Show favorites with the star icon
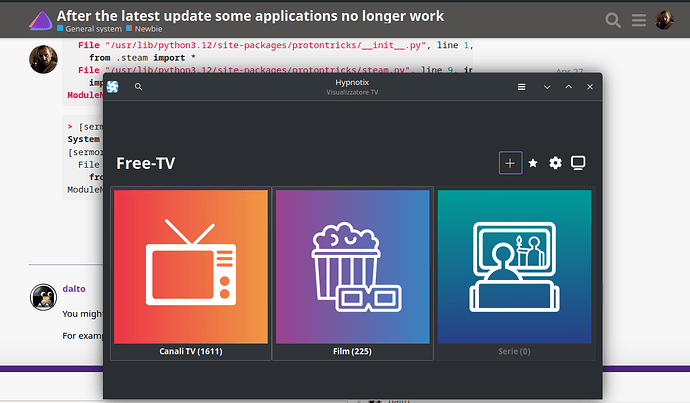Image resolution: width=690 pixels, height=403 pixels. click(533, 163)
